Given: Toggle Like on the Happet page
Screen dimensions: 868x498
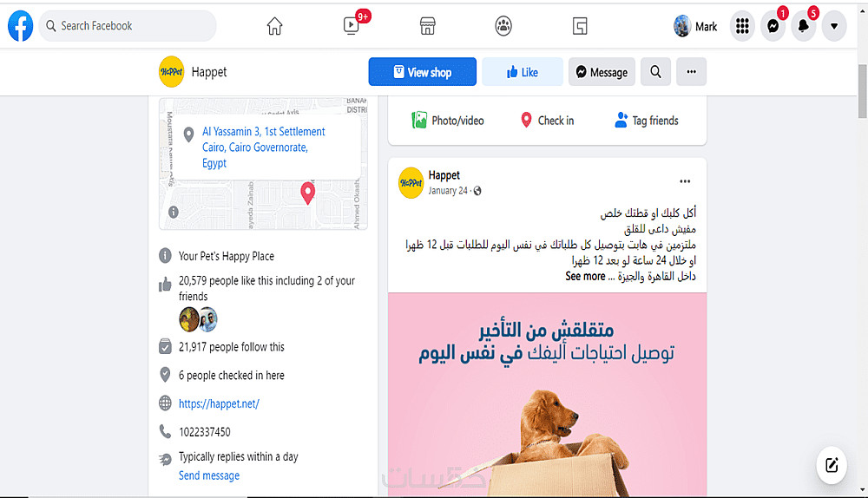Looking at the screenshot, I should (523, 72).
